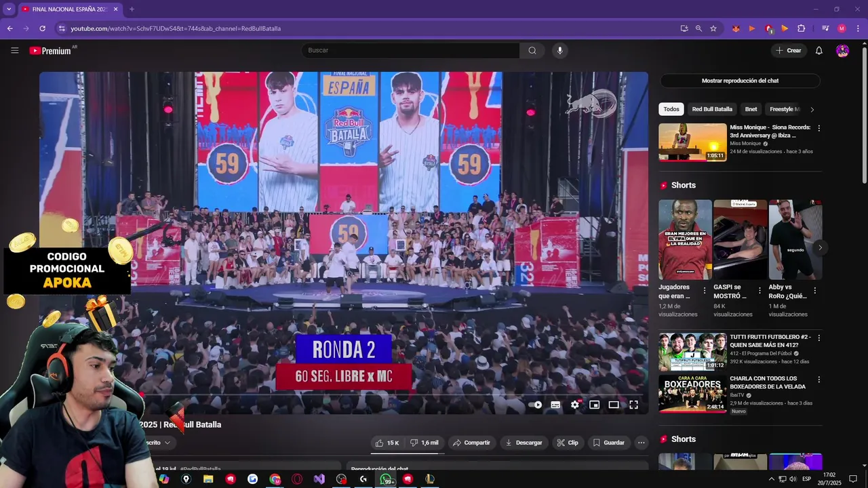Image resolution: width=868 pixels, height=488 pixels.
Task: Show next Shorts with arrow button
Action: coord(820,247)
